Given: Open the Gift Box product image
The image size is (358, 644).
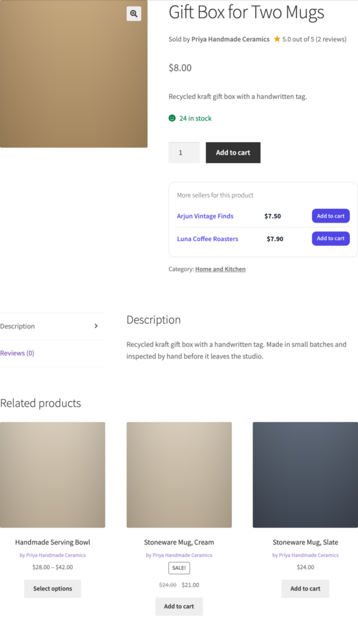Looking at the screenshot, I should pos(74,74).
